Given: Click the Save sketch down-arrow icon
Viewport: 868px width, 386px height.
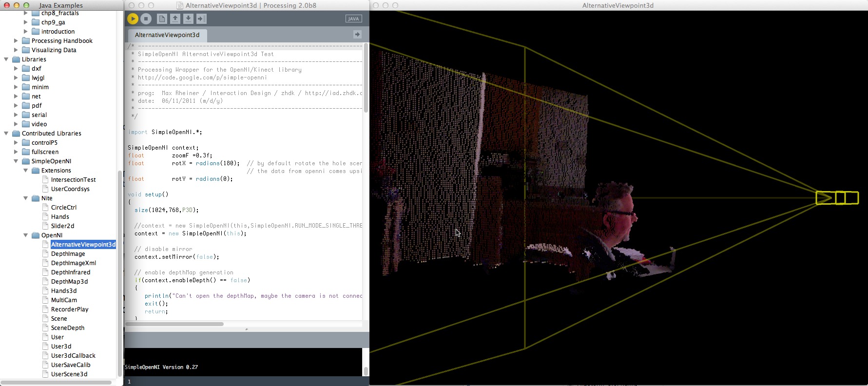Looking at the screenshot, I should pyautogui.click(x=188, y=19).
